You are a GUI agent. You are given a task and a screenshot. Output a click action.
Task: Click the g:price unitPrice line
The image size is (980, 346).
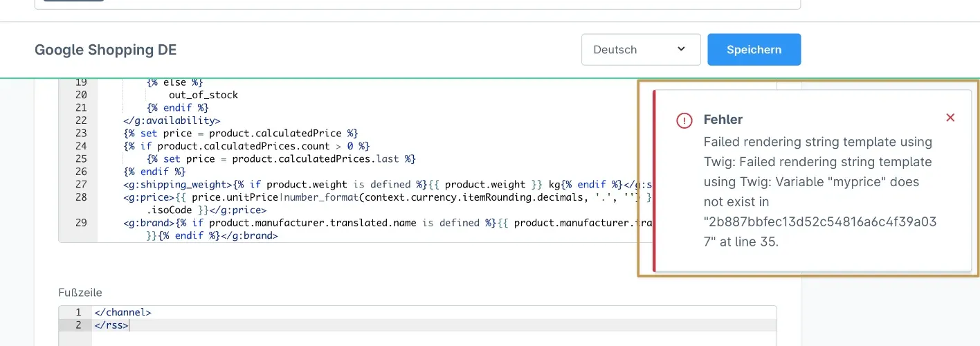pos(346,197)
